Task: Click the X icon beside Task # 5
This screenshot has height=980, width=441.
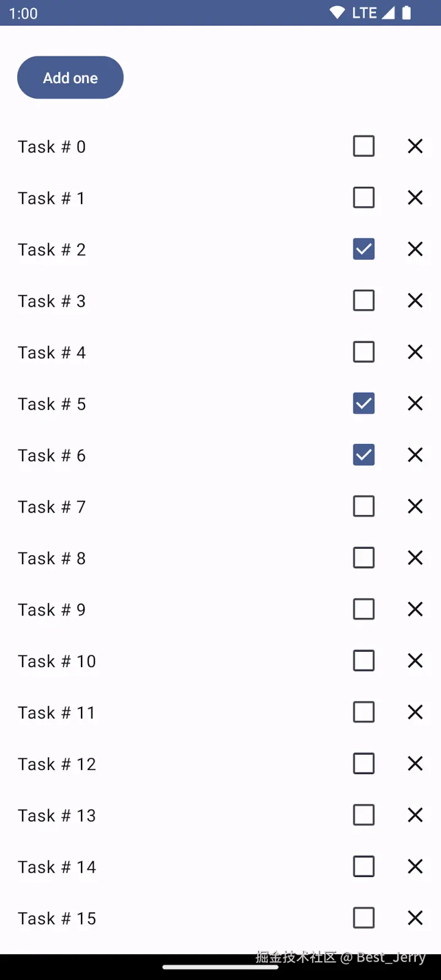Action: pyautogui.click(x=415, y=404)
